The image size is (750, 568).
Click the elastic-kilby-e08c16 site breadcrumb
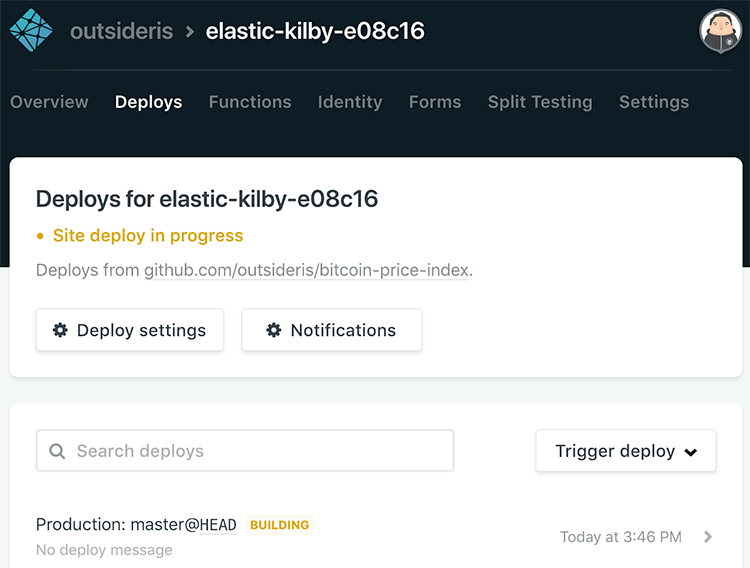[315, 32]
